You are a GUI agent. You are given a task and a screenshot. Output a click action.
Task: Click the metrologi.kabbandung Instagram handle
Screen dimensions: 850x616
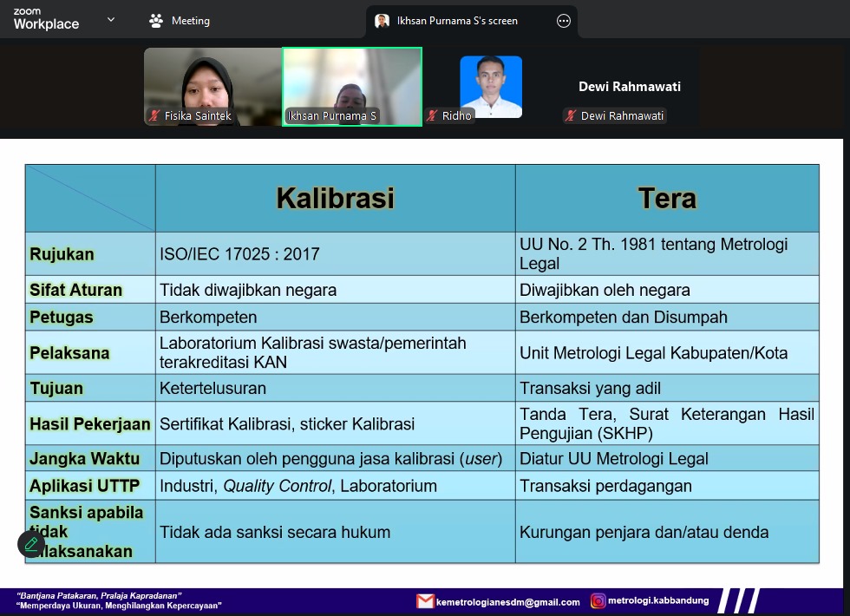[658, 600]
